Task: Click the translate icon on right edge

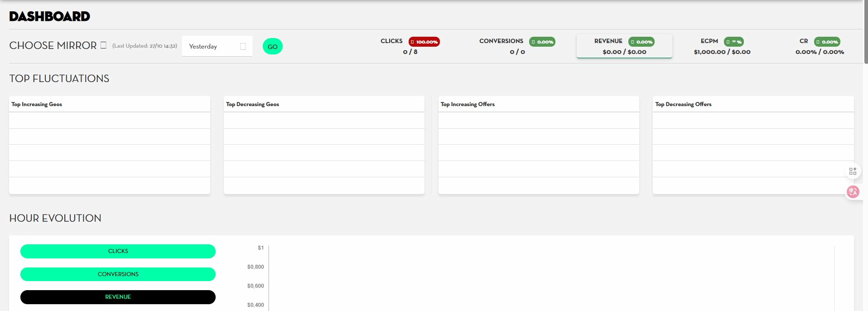Action: pos(853,192)
